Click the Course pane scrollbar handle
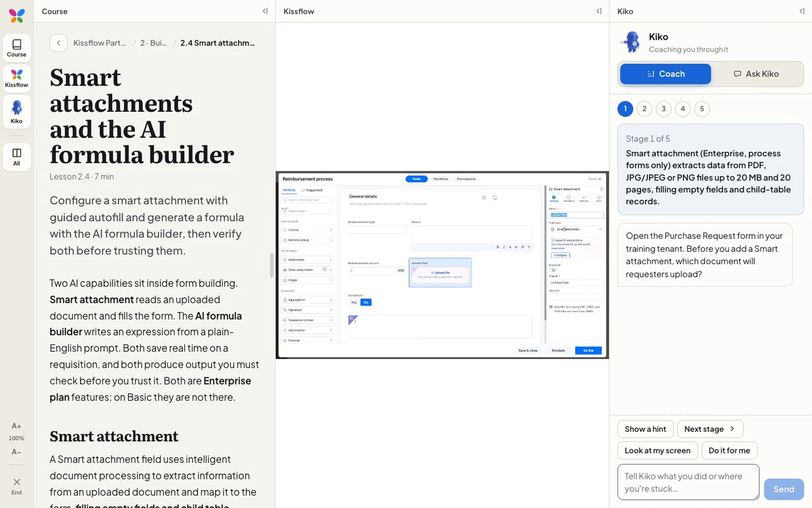The height and width of the screenshot is (508, 812). pos(272,265)
